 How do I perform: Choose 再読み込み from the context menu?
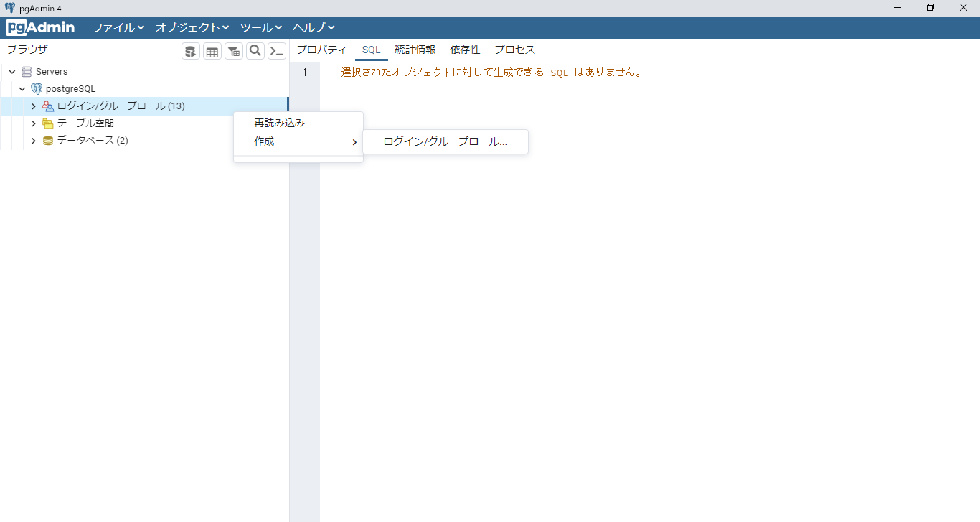tap(298, 123)
